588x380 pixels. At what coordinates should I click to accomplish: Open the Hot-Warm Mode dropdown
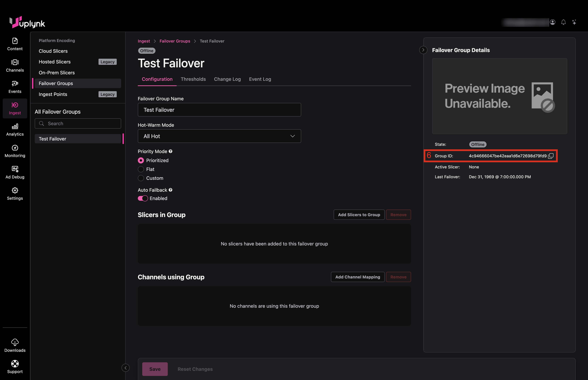(x=219, y=136)
